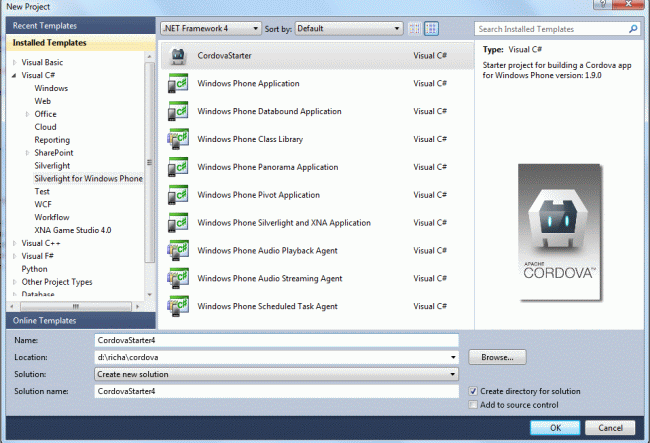Viewport: 650px width, 443px height.
Task: Open the Recent Templates section
Action: (81, 26)
